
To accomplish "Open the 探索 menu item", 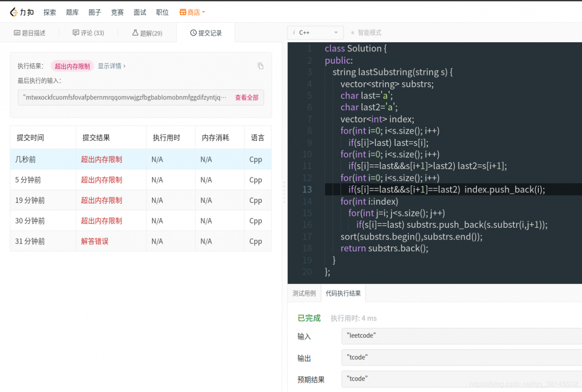I will click(50, 12).
